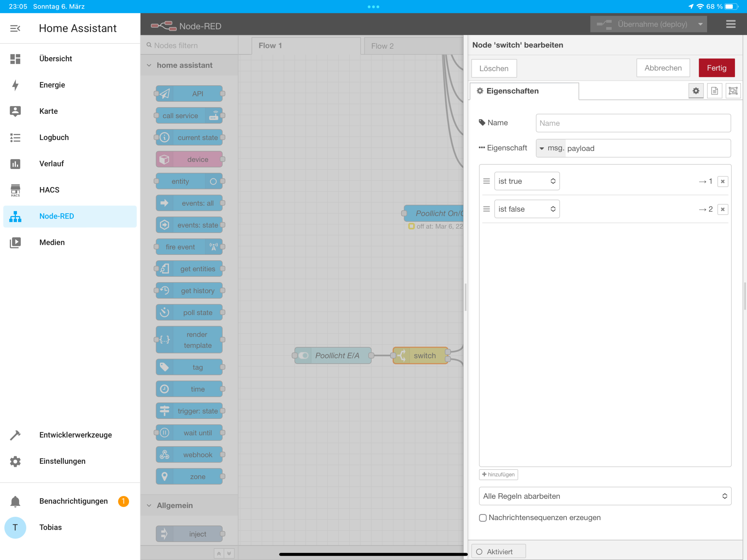The width and height of the screenshot is (747, 560).
Task: Open Energie lightning bolt icon
Action: tap(15, 85)
